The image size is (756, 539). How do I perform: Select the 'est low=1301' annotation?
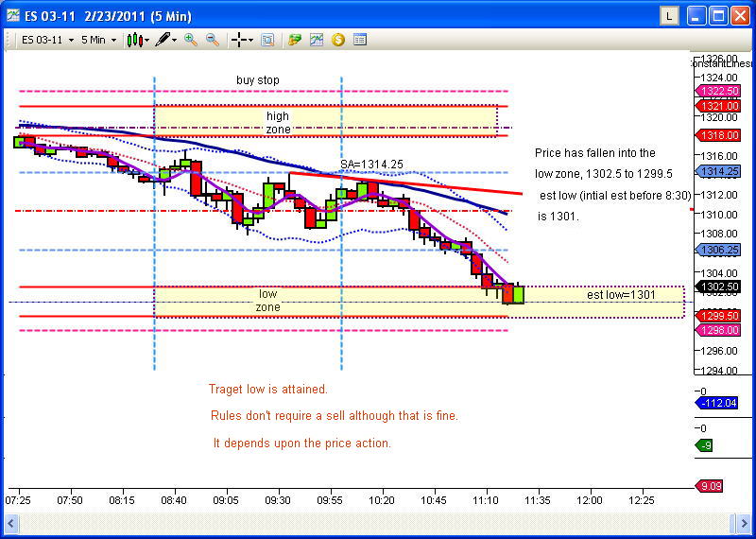pyautogui.click(x=622, y=294)
